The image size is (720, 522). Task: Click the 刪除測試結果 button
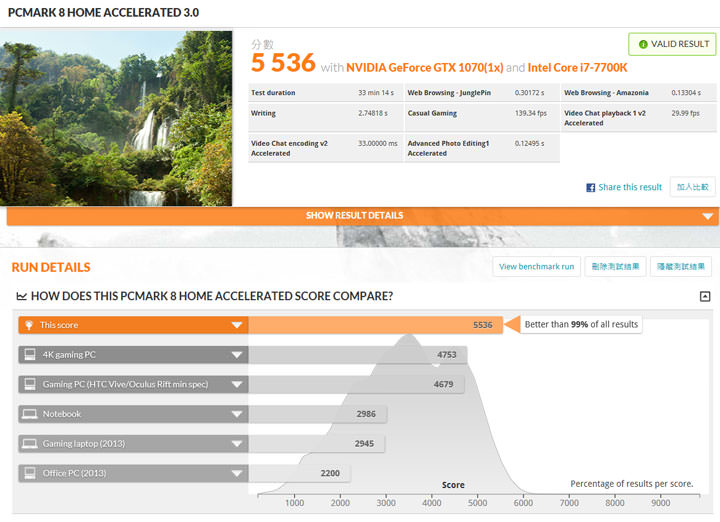click(614, 267)
